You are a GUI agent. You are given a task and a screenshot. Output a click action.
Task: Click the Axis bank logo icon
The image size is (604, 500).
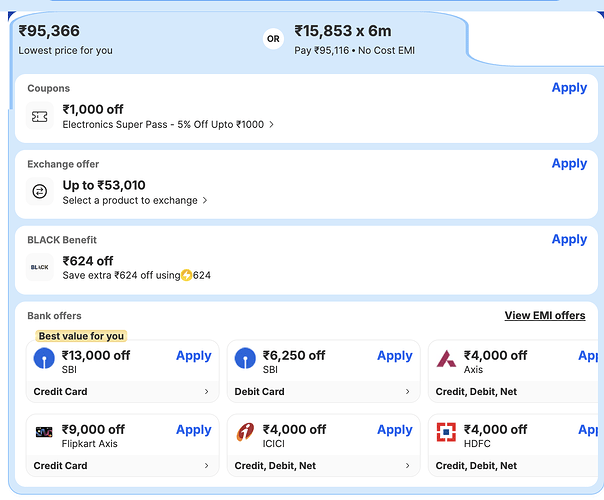pyautogui.click(x=446, y=359)
